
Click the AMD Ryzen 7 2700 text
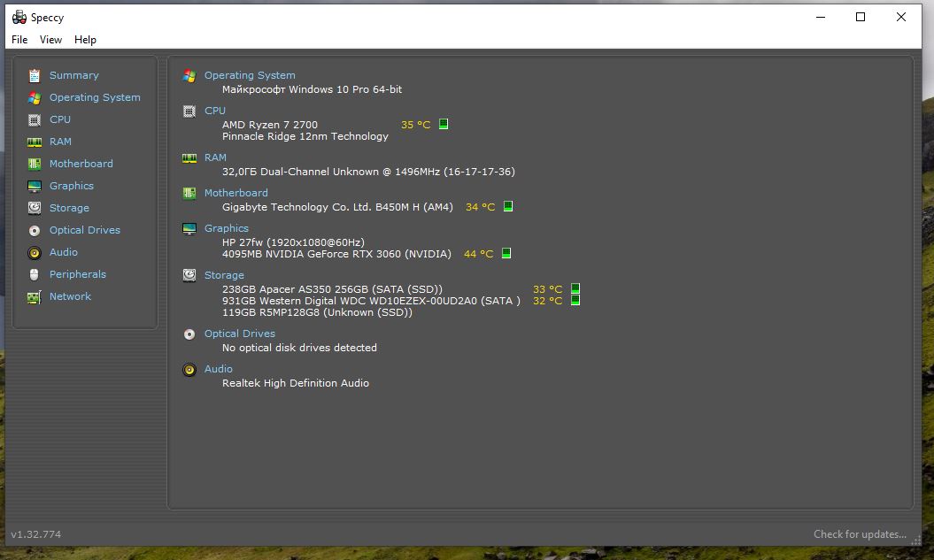[x=270, y=125]
